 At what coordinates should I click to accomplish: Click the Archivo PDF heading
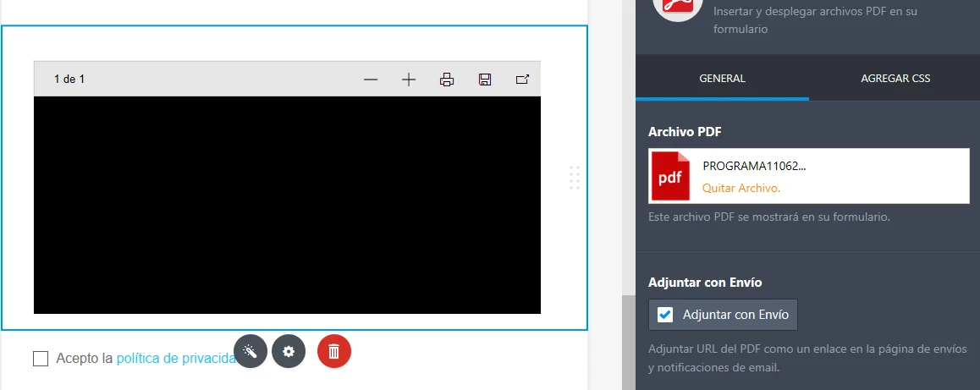(685, 132)
